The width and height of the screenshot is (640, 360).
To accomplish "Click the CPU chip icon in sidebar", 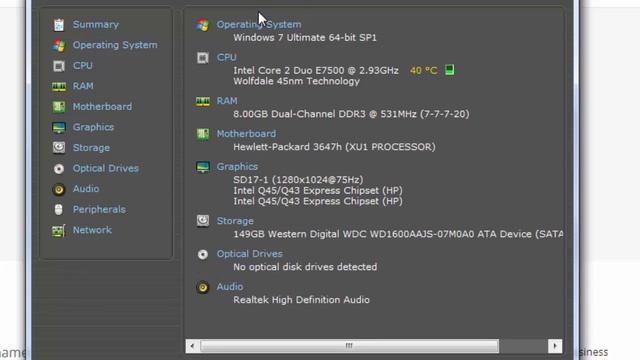I will 59,66.
